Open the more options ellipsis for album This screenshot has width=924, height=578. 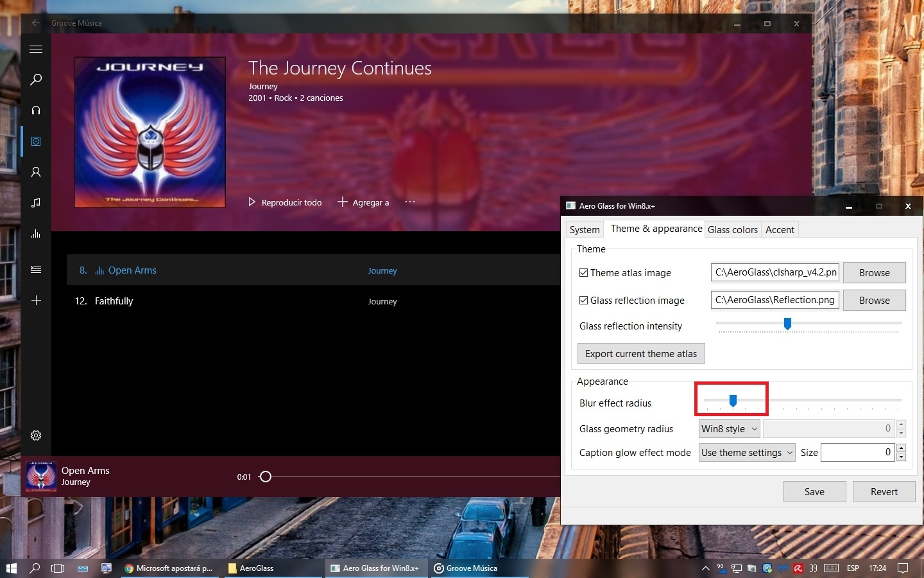click(x=410, y=202)
